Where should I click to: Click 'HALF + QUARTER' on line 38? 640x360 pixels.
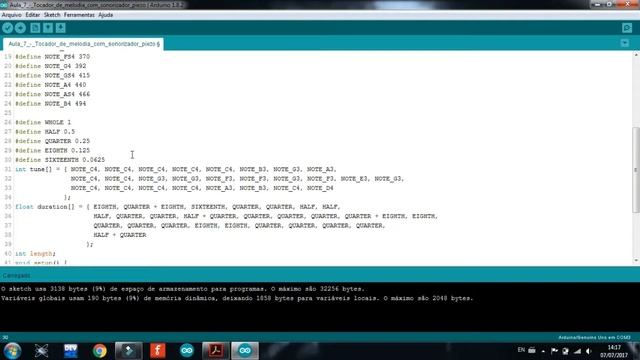tap(120, 235)
